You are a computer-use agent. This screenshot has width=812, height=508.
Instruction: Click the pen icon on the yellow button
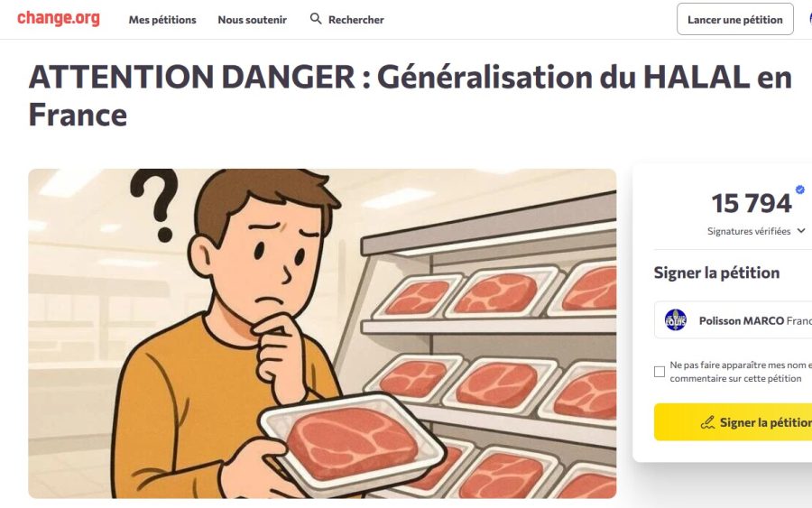[x=707, y=422]
